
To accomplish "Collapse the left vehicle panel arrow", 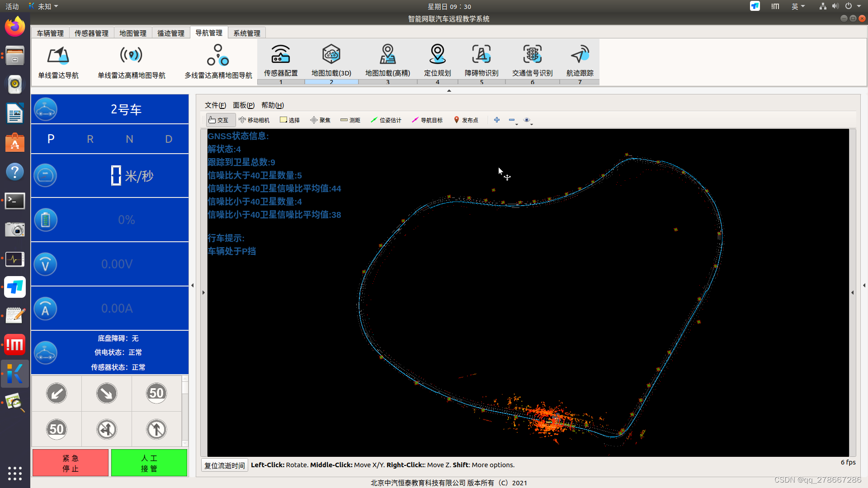I will 193,285.
